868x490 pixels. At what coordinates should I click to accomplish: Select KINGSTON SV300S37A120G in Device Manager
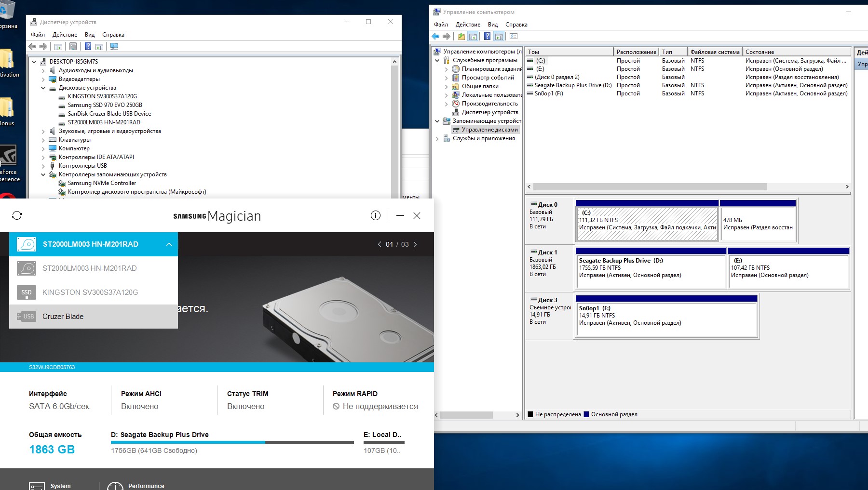click(102, 96)
